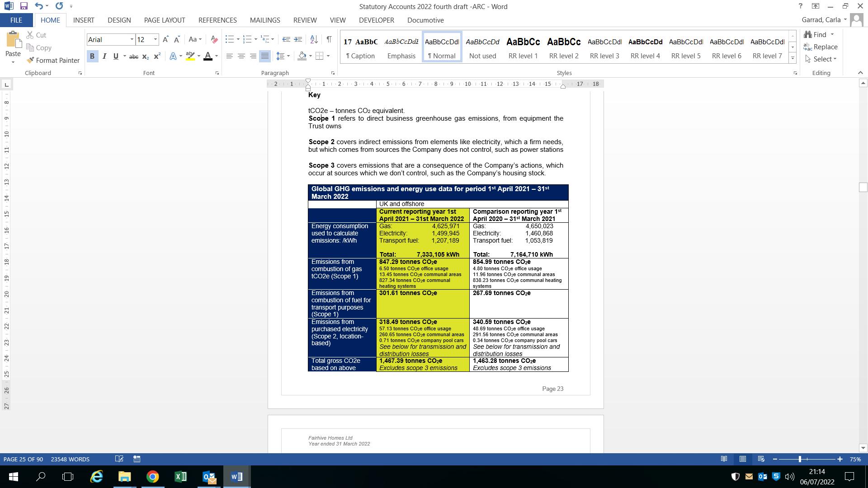Image resolution: width=868 pixels, height=488 pixels.
Task: Expand the Styles gallery list
Action: point(792,58)
